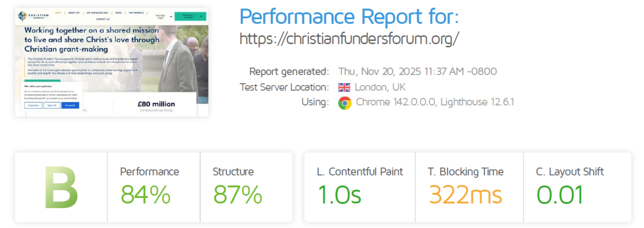Open the About CFF menu item
The image size is (644, 228).
click(x=74, y=13)
